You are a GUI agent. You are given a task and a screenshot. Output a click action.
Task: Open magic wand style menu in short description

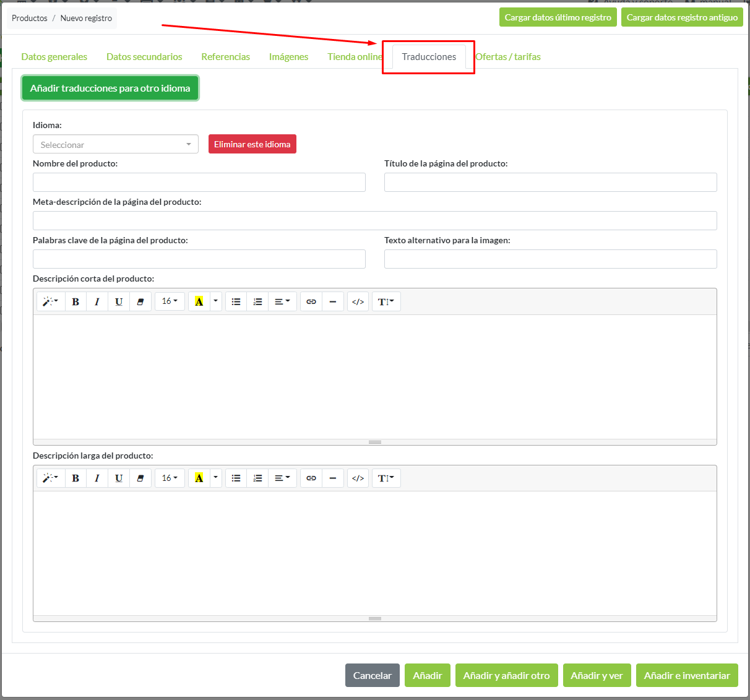click(x=50, y=301)
